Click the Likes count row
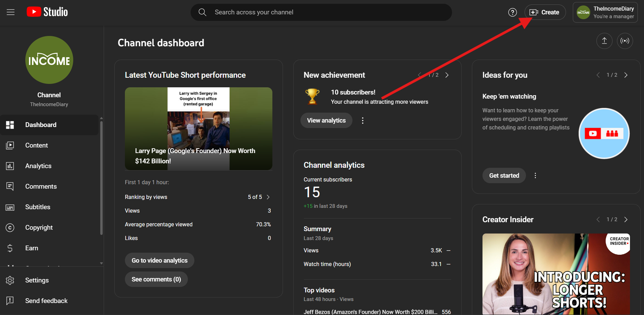The height and width of the screenshot is (315, 644). 198,238
